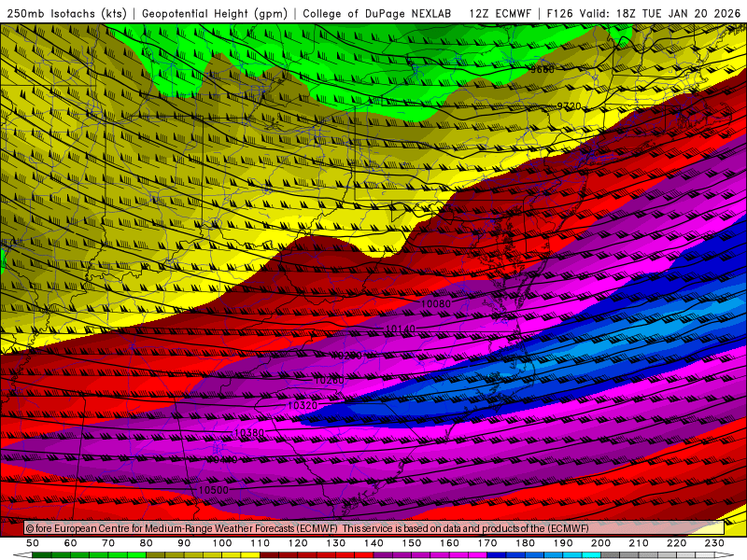Click the dark blue swatch just after 170

[x=497, y=555]
